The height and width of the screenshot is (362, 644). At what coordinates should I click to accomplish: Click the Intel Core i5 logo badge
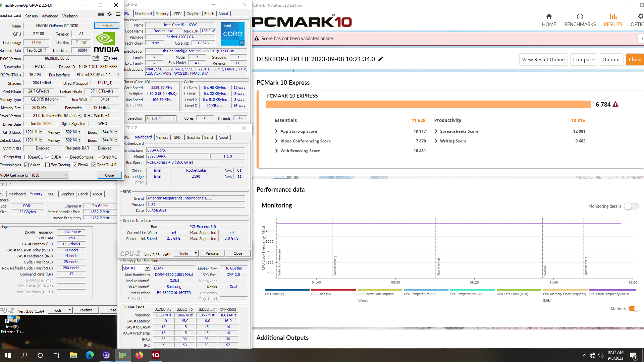pos(233,34)
